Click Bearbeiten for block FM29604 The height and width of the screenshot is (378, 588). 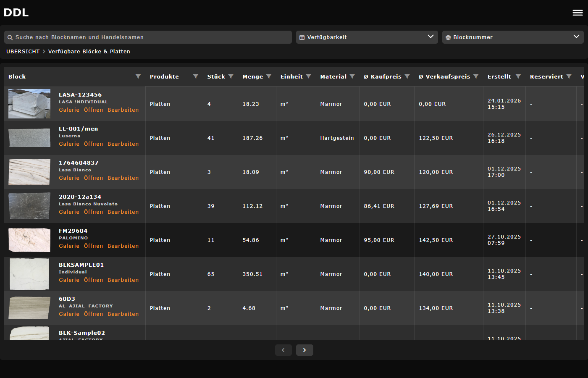click(x=123, y=246)
